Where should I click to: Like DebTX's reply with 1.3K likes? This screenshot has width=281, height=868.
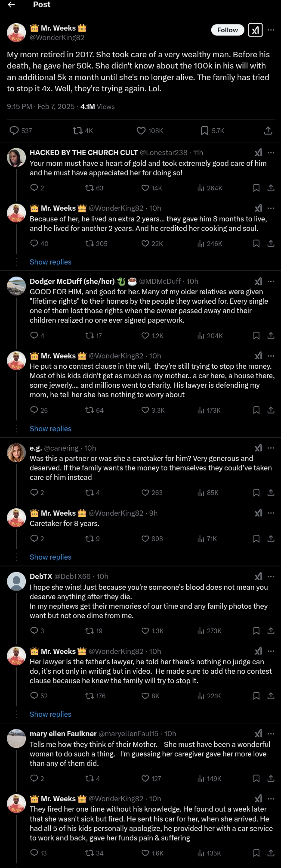145,631
